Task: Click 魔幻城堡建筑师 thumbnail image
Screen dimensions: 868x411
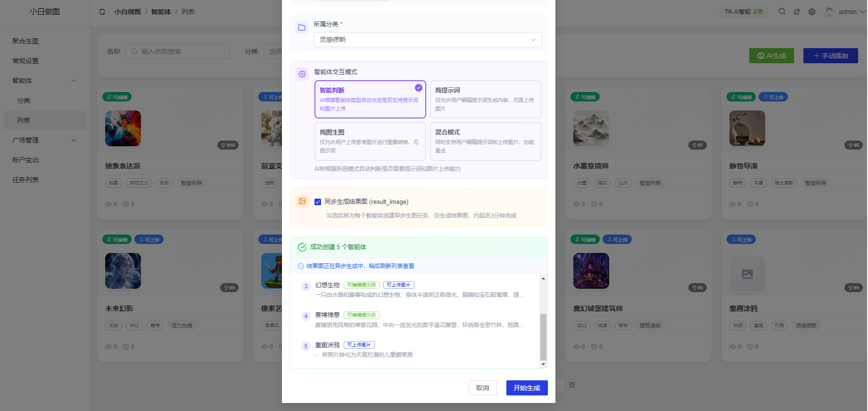Action: pyautogui.click(x=591, y=271)
